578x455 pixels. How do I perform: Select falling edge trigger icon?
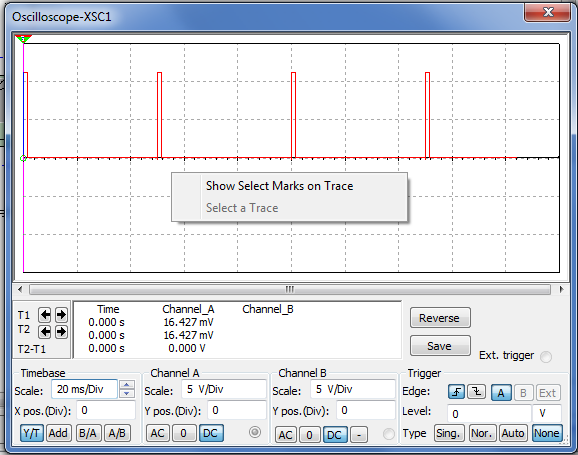coord(476,392)
